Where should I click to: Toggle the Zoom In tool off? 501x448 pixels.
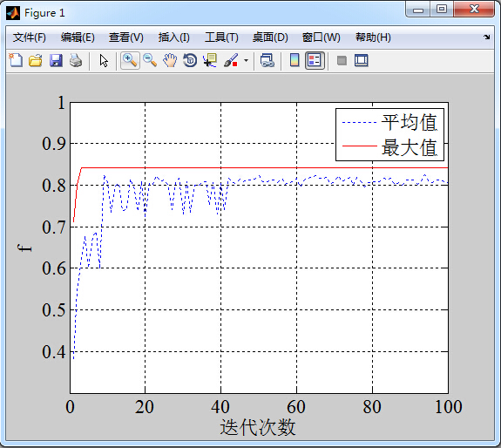point(130,60)
